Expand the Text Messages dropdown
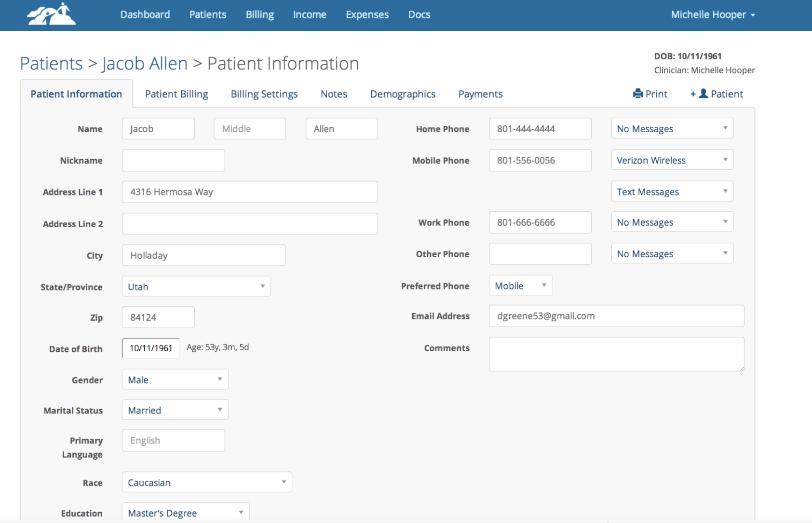Viewport: 812px width, 523px height. (x=672, y=192)
